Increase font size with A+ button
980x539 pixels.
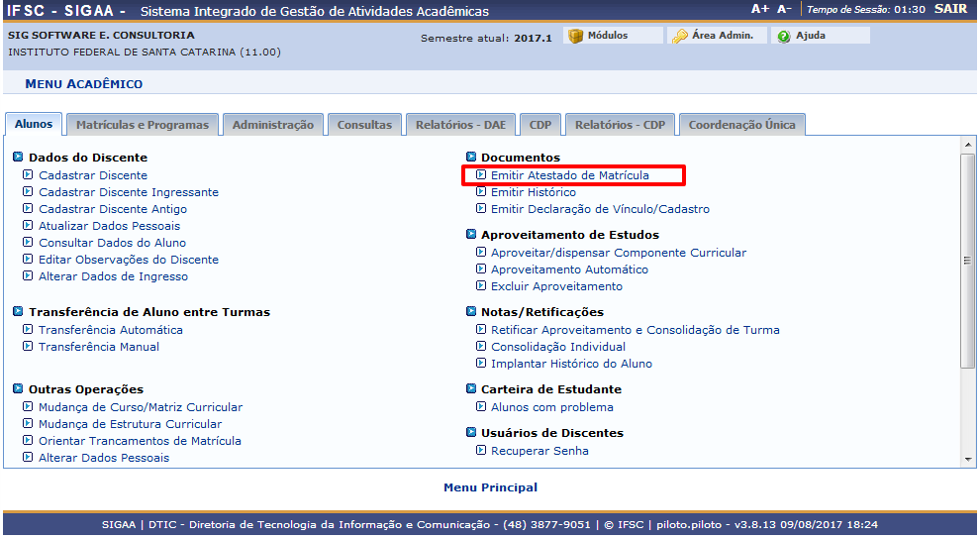tap(760, 9)
